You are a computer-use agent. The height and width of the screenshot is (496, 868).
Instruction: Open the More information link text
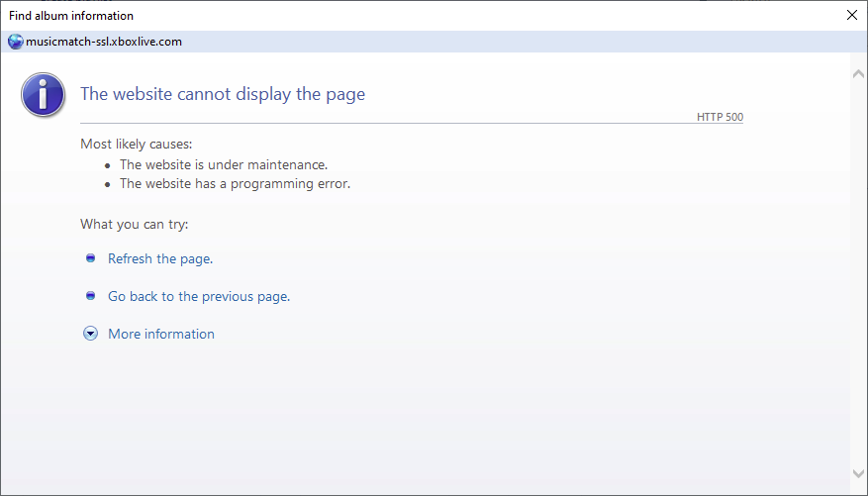coord(161,334)
